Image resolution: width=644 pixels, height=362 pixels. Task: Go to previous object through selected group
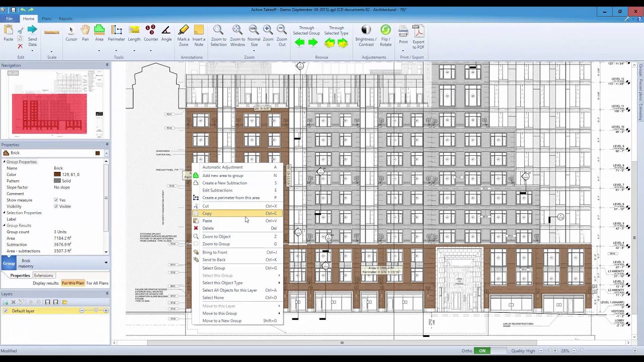[x=300, y=43]
